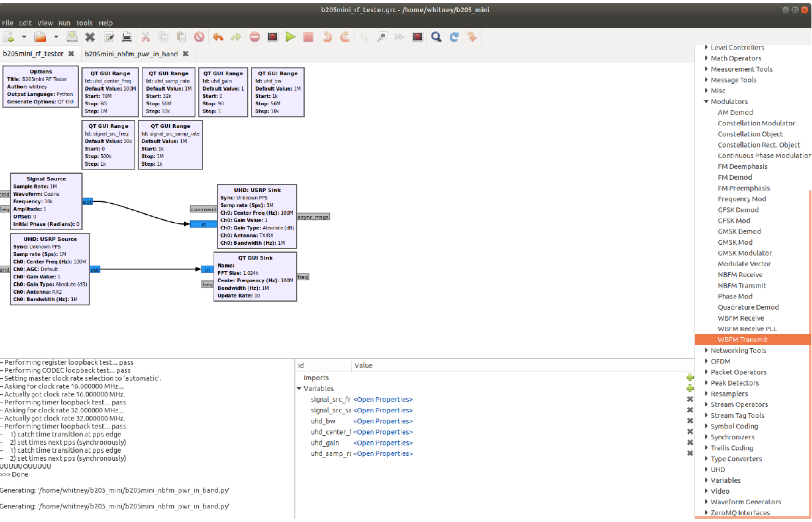Select the QT GUI Sink block on canvas
This screenshot has height=522, width=812.
255,277
